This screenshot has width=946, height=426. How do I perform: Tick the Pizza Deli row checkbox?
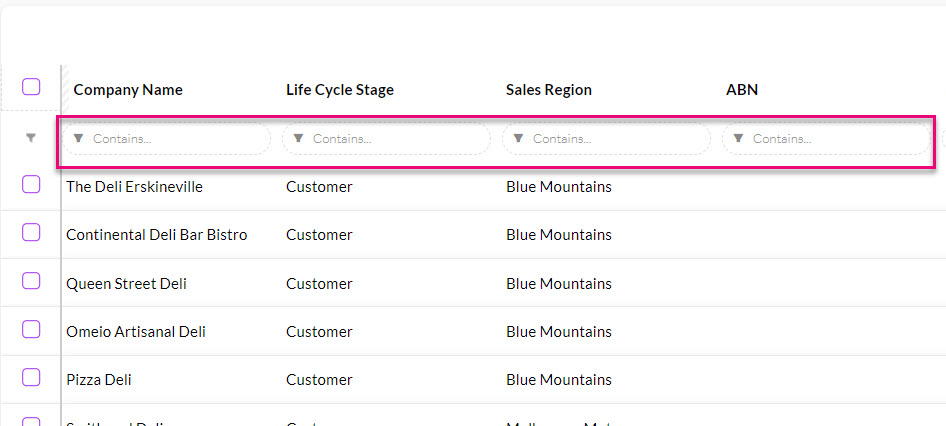(x=31, y=377)
